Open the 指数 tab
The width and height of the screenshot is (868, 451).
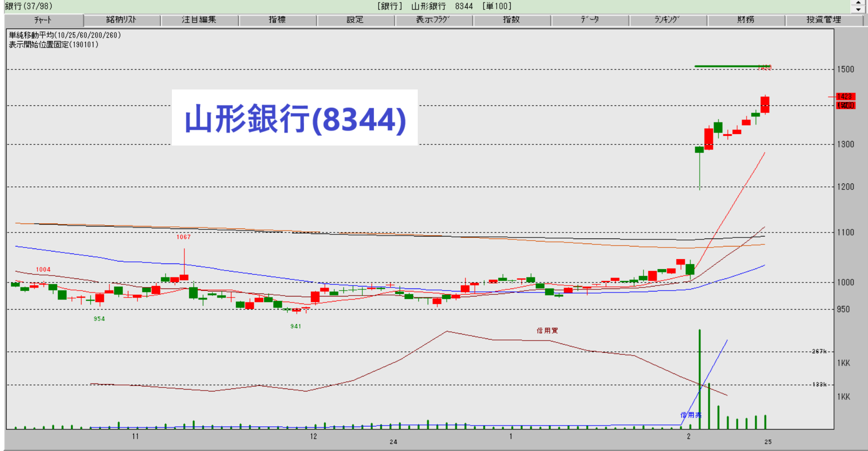pos(512,20)
